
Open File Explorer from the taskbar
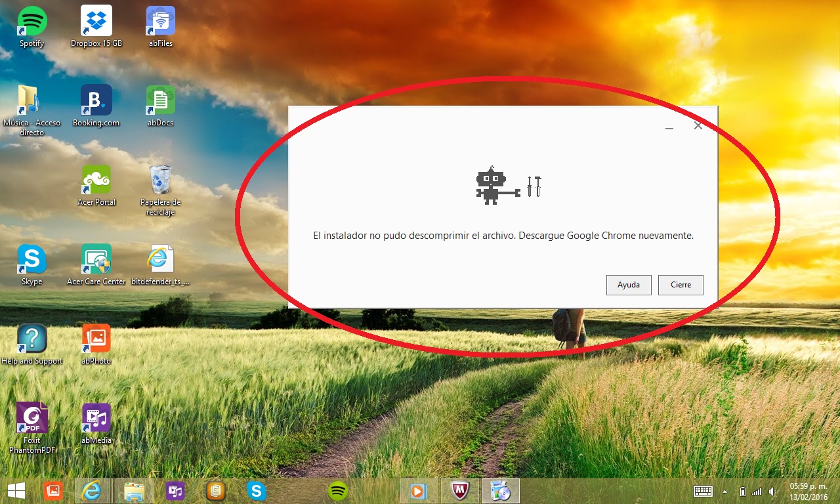tap(135, 491)
